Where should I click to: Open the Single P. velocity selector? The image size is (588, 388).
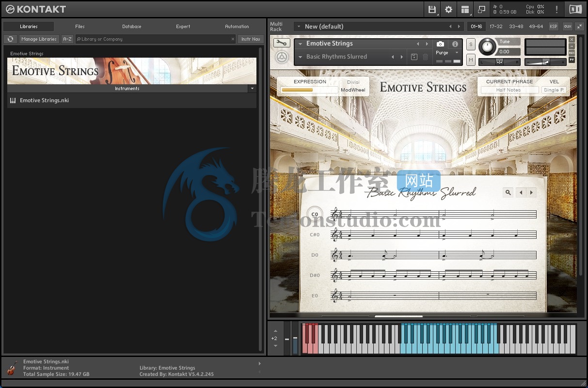(554, 90)
